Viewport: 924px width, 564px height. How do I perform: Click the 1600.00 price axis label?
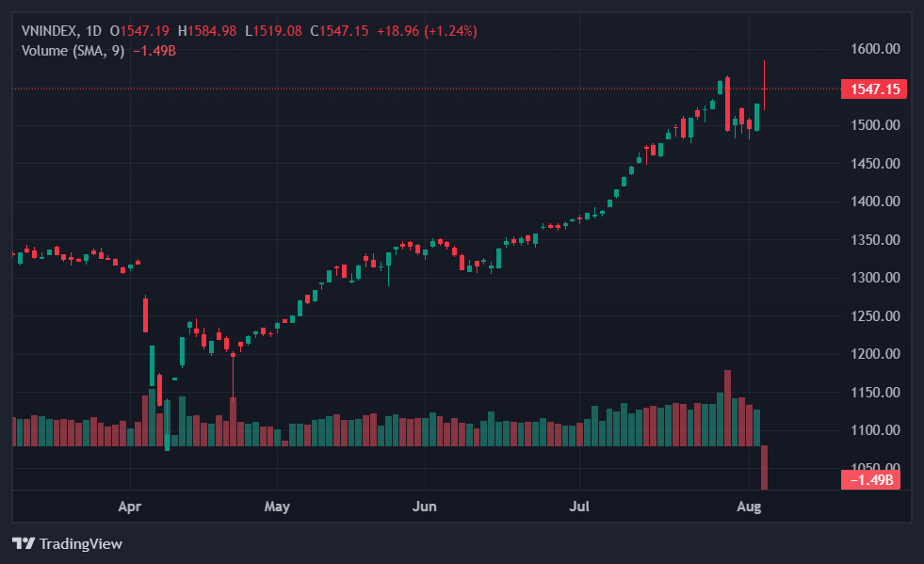[875, 49]
